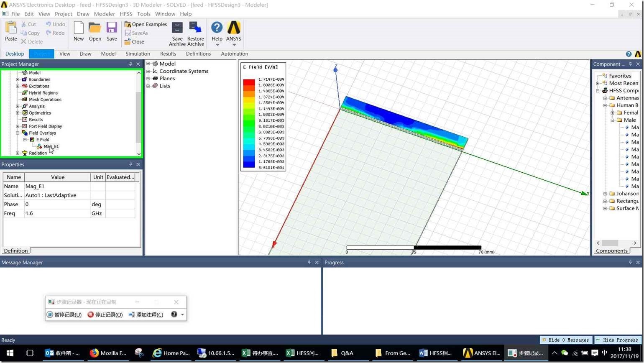Expand the Lists node in modeler tree

click(148, 86)
